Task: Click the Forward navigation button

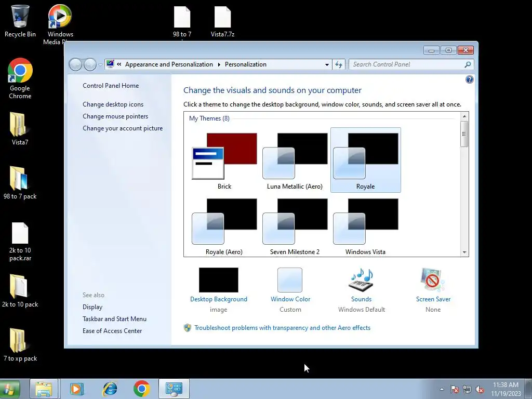Action: point(90,64)
